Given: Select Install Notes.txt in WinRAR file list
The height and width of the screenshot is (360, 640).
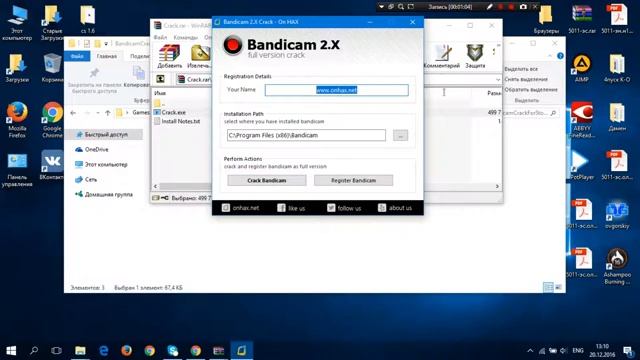Looking at the screenshot, I should (177, 121).
